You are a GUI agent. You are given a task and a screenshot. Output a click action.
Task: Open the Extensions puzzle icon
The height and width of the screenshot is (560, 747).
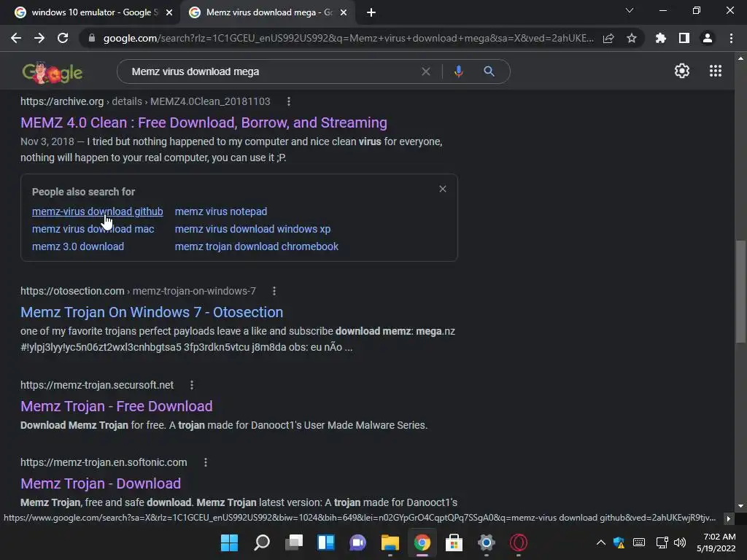661,38
